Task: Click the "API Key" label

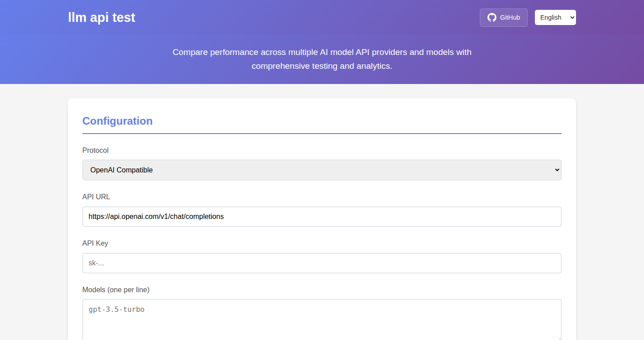Action: click(x=95, y=243)
